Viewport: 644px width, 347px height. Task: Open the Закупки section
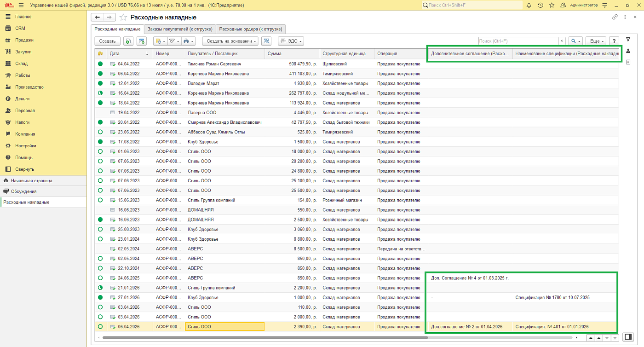tap(24, 52)
